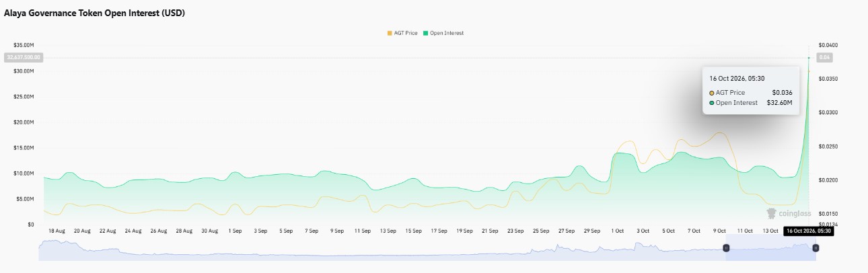Image resolution: width=868 pixels, height=273 pixels.
Task: Grab the left range slider handle
Action: pos(726,248)
